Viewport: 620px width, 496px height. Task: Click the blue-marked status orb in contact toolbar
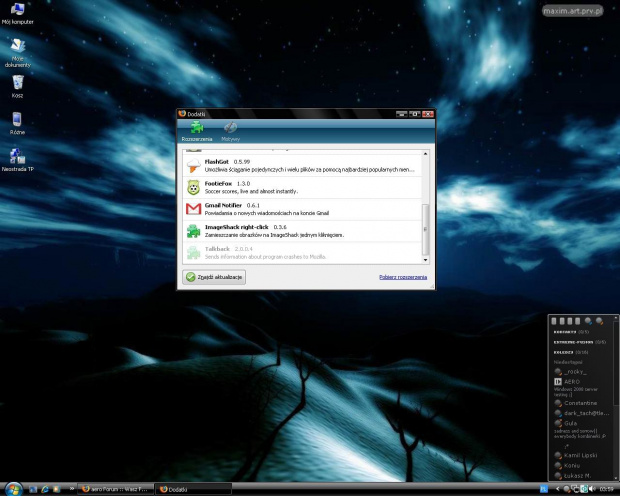tap(588, 321)
